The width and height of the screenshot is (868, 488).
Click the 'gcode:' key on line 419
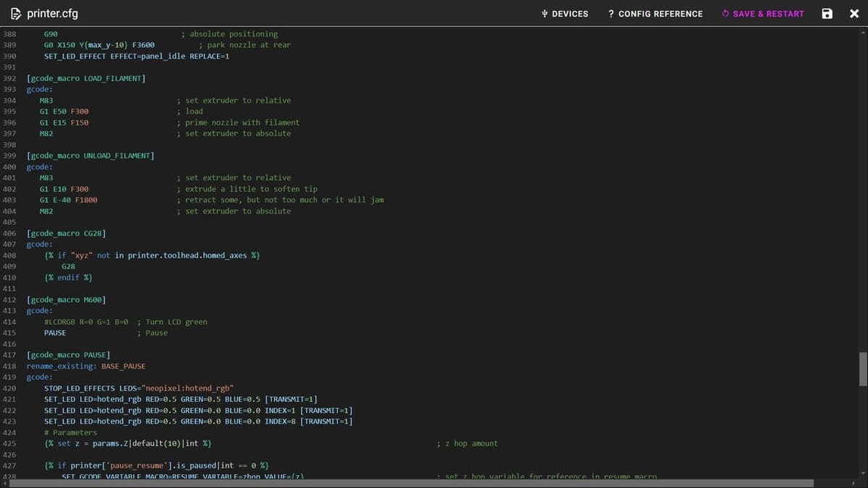(x=40, y=377)
